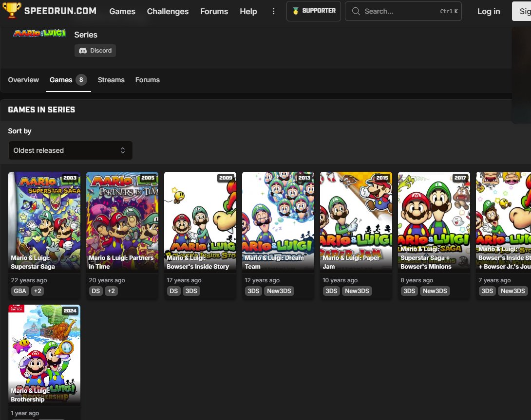Switch to the series Forums tab
Image resolution: width=531 pixels, height=420 pixels.
pos(147,80)
